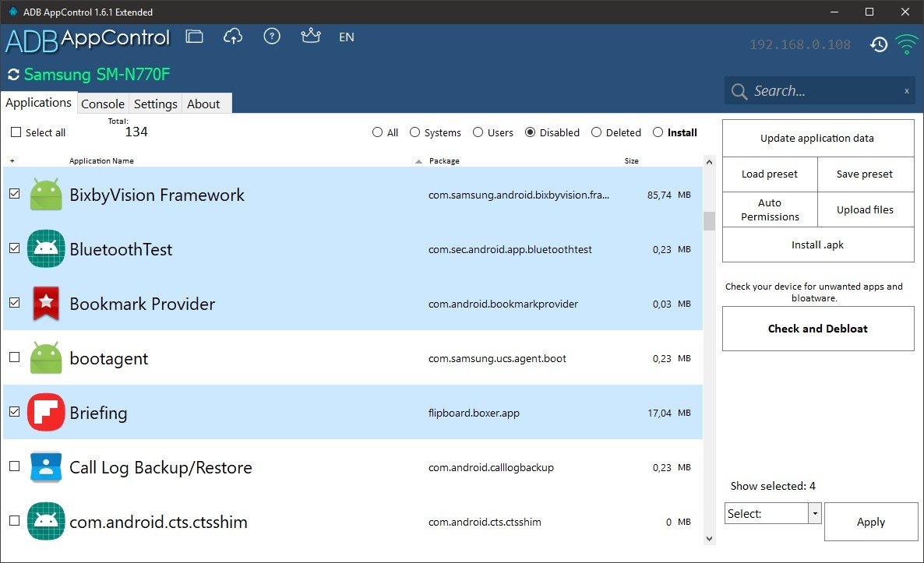Click the Briefing Flipboard icon
Screen dimensions: 924x563
(x=46, y=412)
